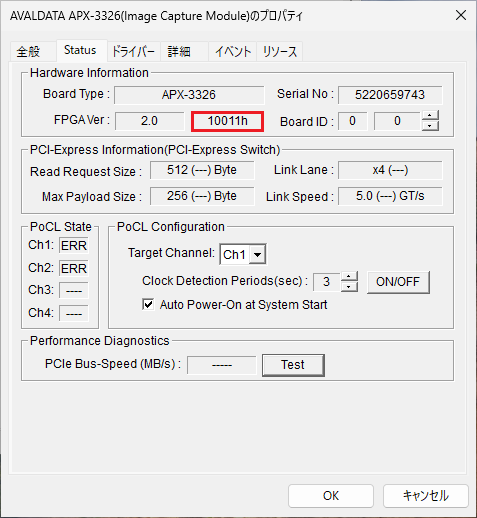477x518 pixels.
Task: Open the ドライバー tab
Action: click(x=133, y=52)
